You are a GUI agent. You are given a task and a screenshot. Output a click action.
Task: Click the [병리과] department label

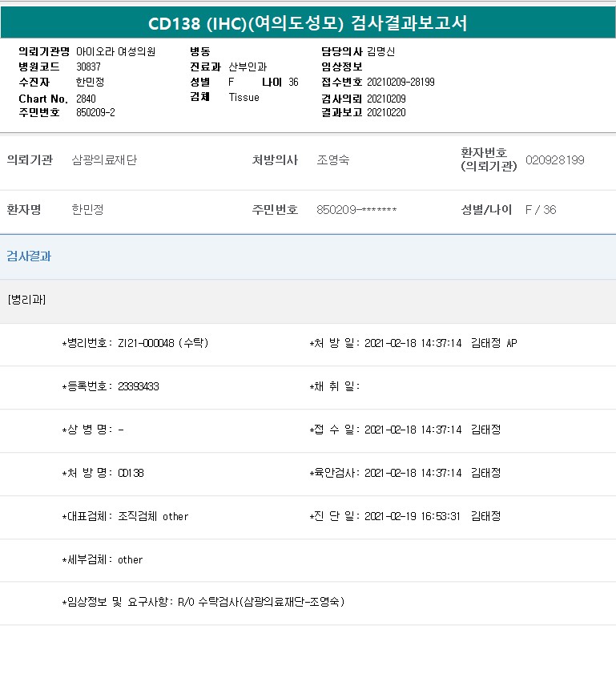[x=26, y=300]
